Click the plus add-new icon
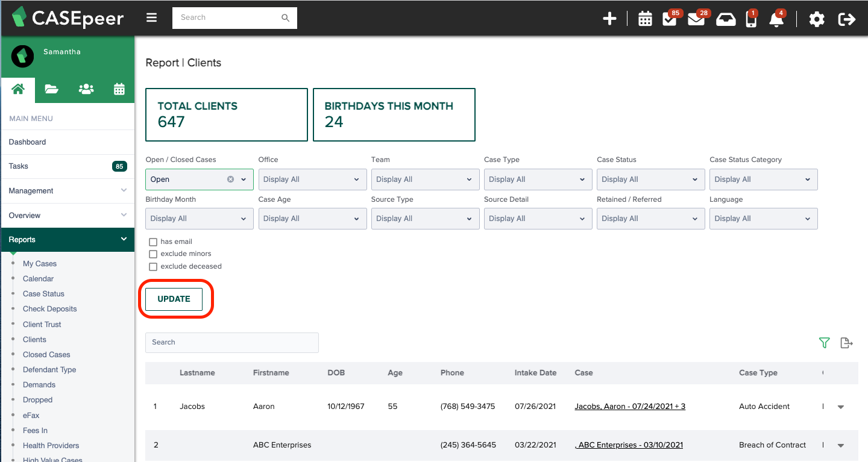 pyautogui.click(x=609, y=19)
